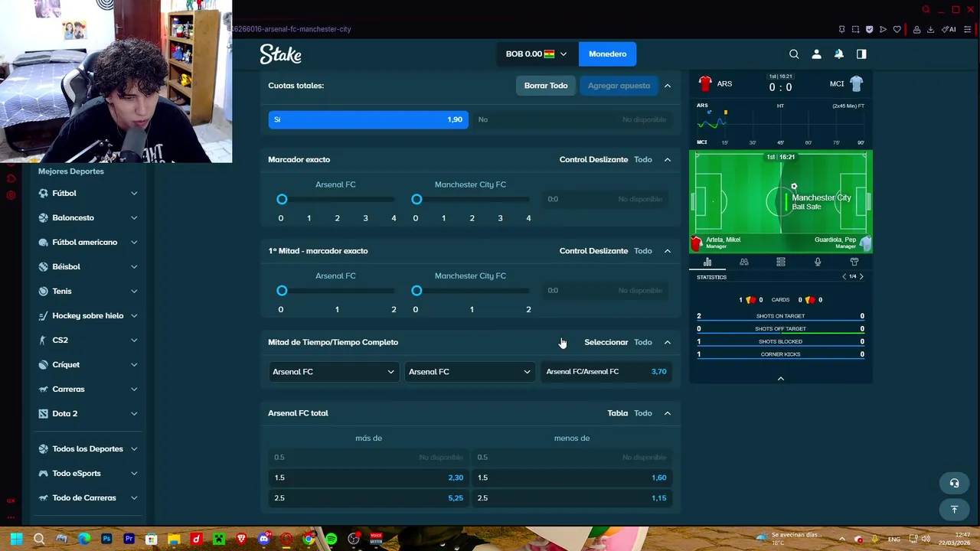Select the statistics bar chart tab
Viewport: 980px width, 551px height.
point(707,262)
